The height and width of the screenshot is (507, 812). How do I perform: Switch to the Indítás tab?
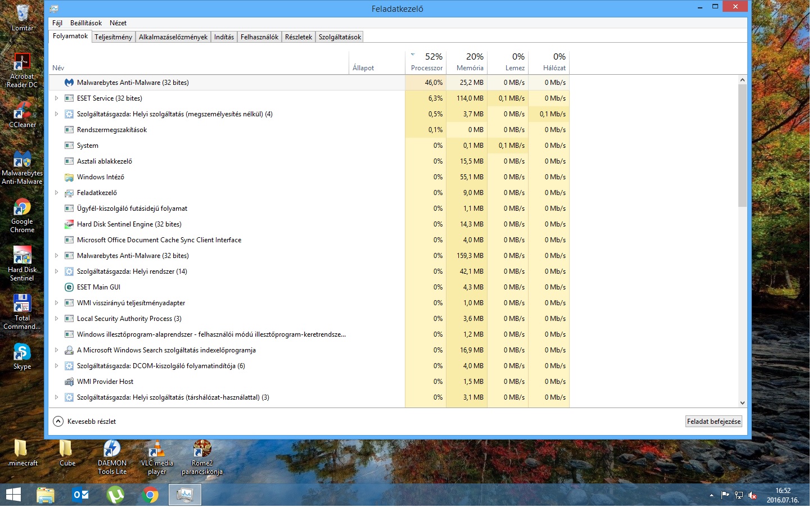point(224,37)
